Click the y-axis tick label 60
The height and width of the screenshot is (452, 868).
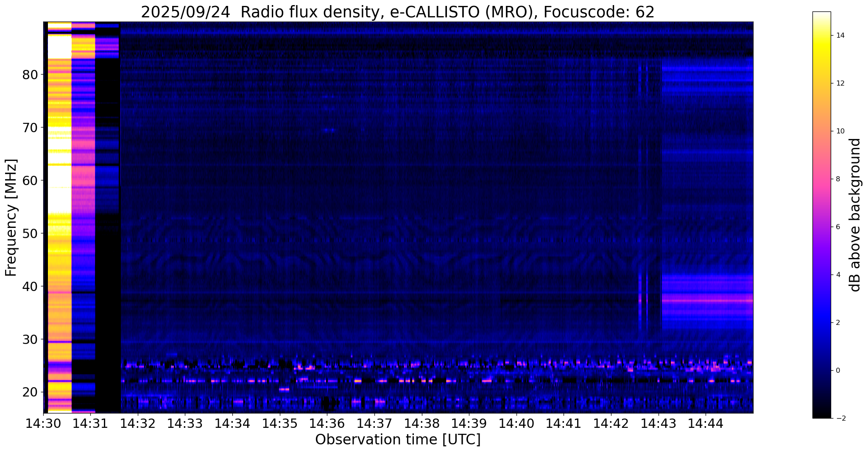[x=30, y=180]
